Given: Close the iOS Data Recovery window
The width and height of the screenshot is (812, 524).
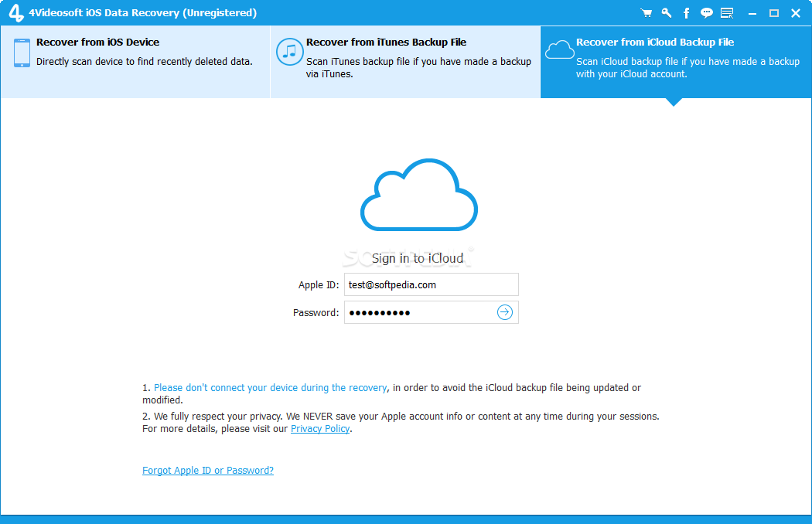Looking at the screenshot, I should pos(796,13).
